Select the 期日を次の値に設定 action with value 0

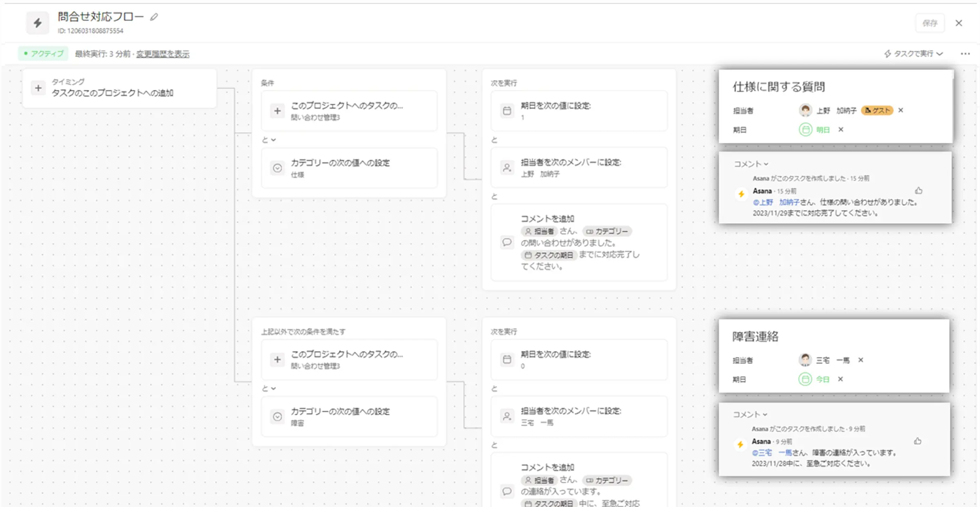(579, 359)
